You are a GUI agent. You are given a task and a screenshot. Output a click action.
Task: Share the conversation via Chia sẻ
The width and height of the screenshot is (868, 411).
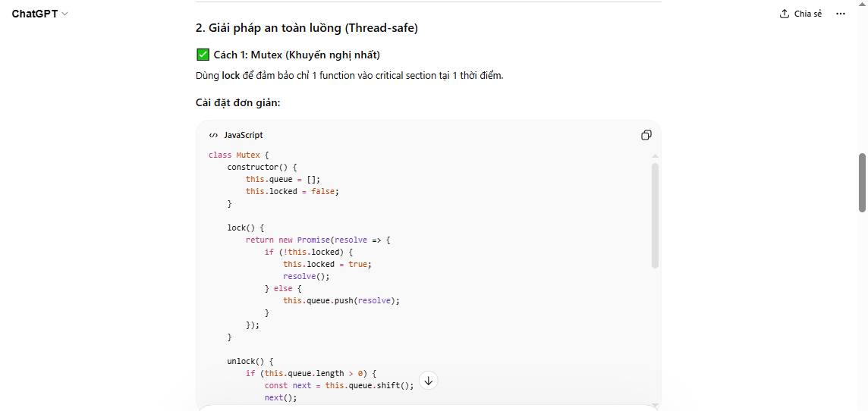(800, 14)
